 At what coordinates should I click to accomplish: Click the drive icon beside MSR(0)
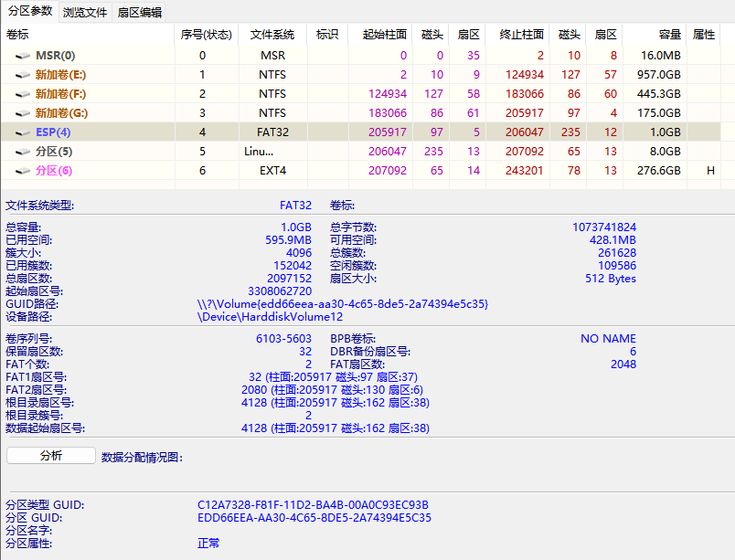(23, 56)
